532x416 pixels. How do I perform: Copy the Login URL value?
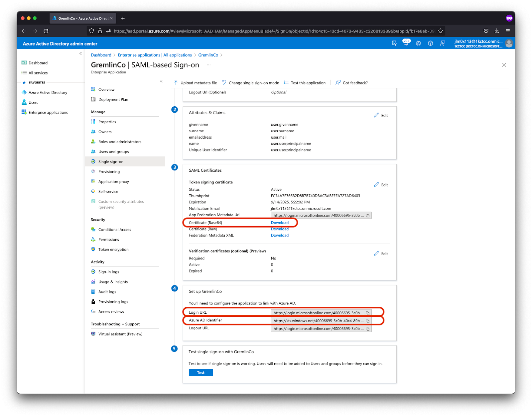(367, 313)
